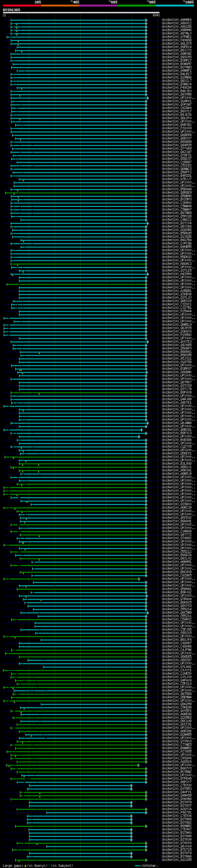The image size is (197, 868).
Task: Open hit UniRef100_Q9C1U8
Action: (177, 721)
